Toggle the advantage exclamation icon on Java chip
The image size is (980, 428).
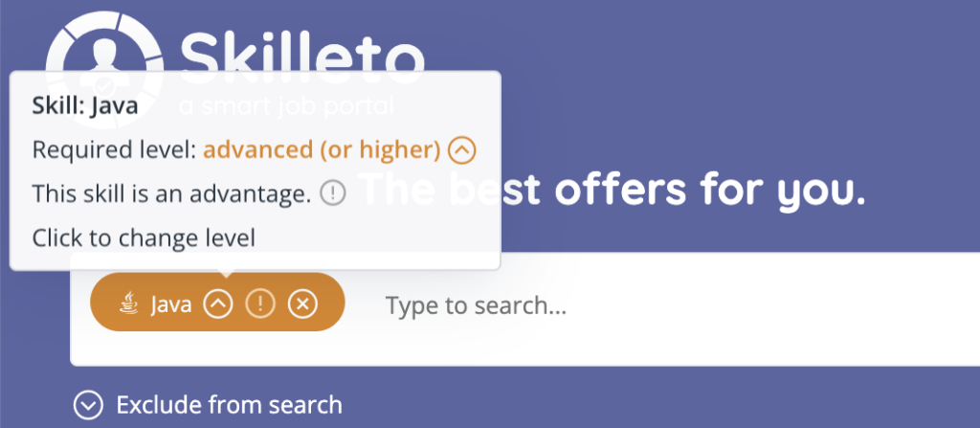pos(260,304)
